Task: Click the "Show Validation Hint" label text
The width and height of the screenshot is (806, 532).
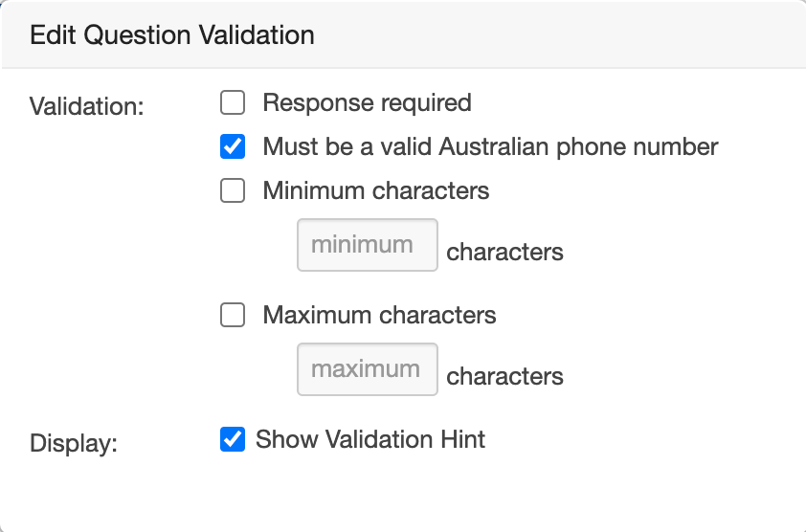Action: [370, 440]
